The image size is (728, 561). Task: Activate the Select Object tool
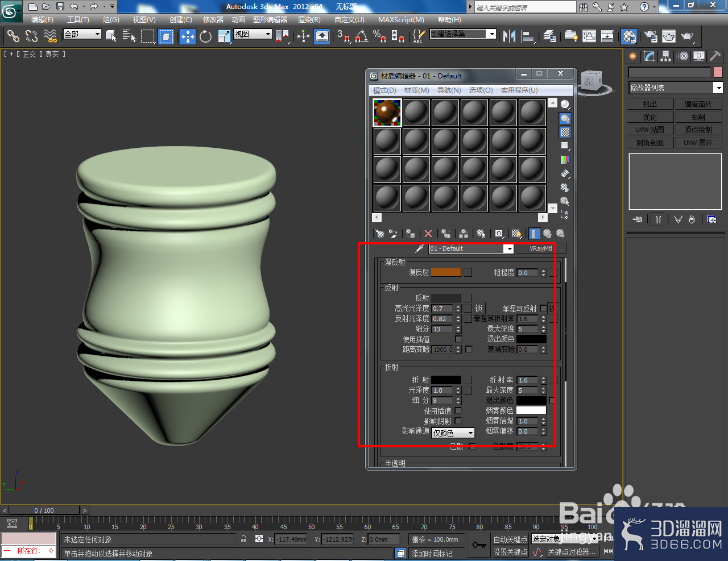coord(111,36)
